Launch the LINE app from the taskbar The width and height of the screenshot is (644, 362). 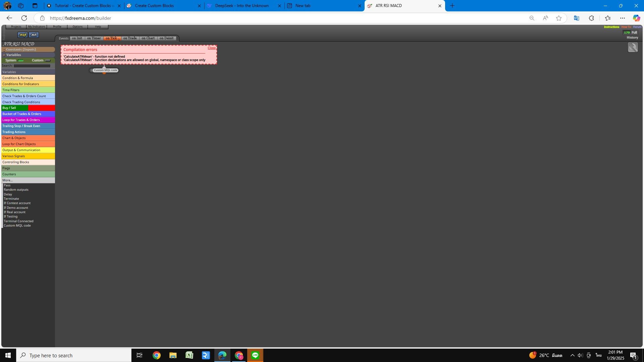(x=255, y=355)
